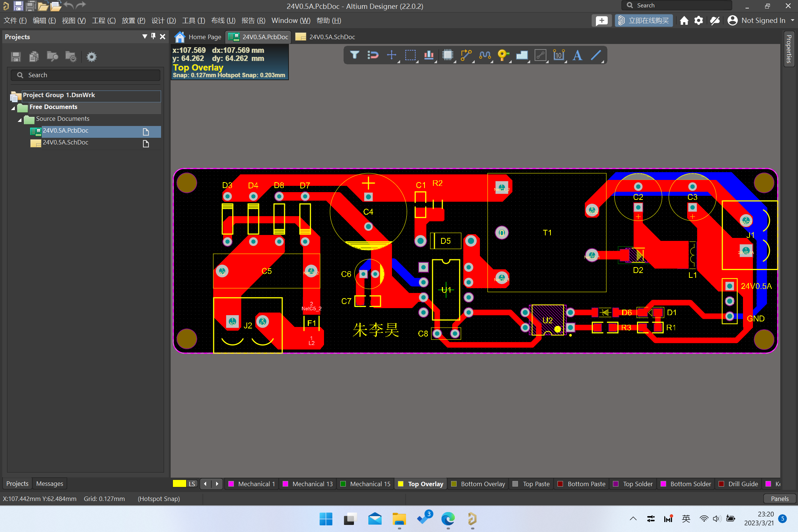Pick the interactive length tuning tool

485,55
